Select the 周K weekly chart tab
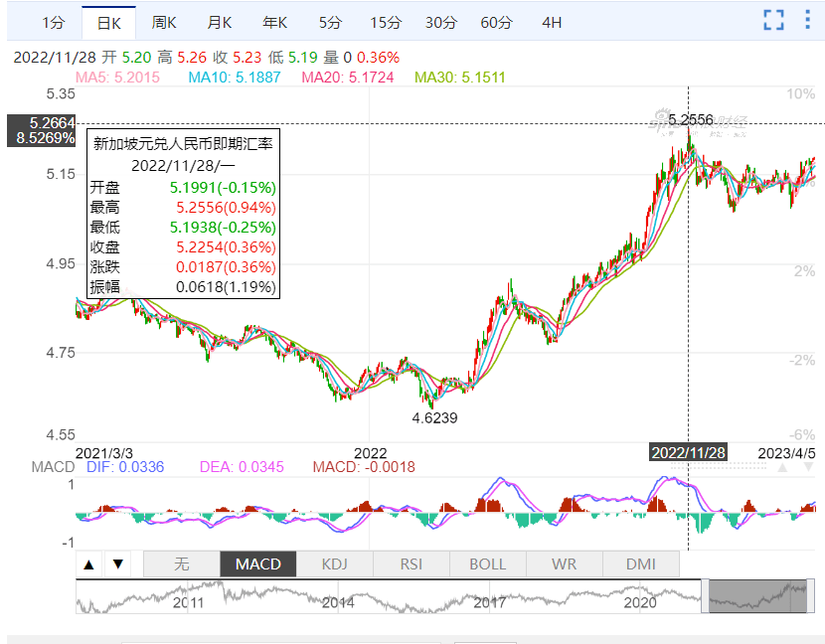Screen dimensions: 825x644 click(x=165, y=22)
